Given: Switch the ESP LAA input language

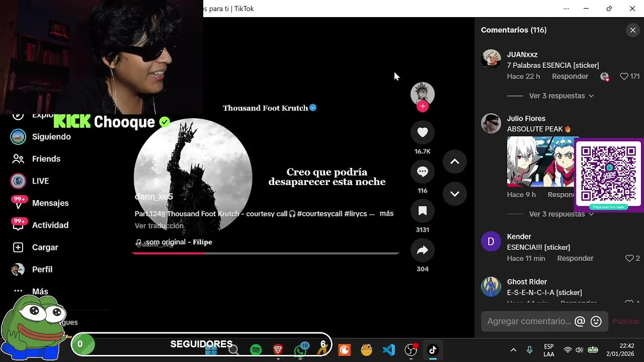Looking at the screenshot, I should click(x=549, y=350).
